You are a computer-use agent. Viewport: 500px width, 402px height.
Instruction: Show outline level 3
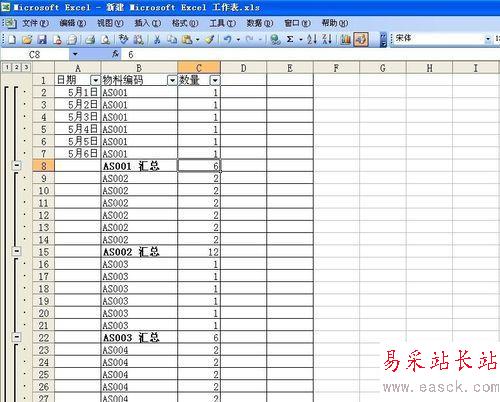point(26,67)
